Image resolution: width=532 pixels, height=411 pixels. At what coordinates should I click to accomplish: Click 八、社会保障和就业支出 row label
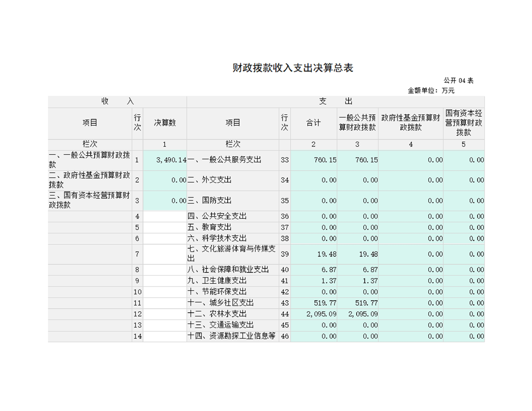[x=228, y=270]
